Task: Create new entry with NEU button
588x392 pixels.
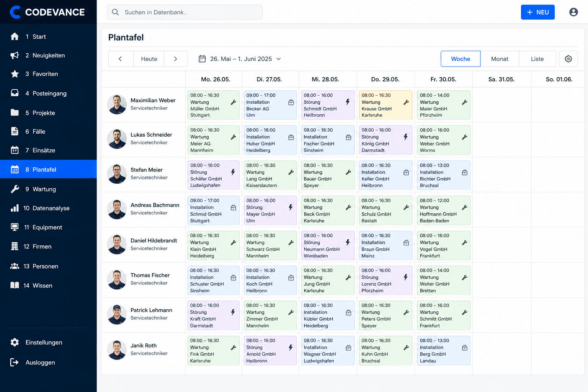Action: point(537,12)
